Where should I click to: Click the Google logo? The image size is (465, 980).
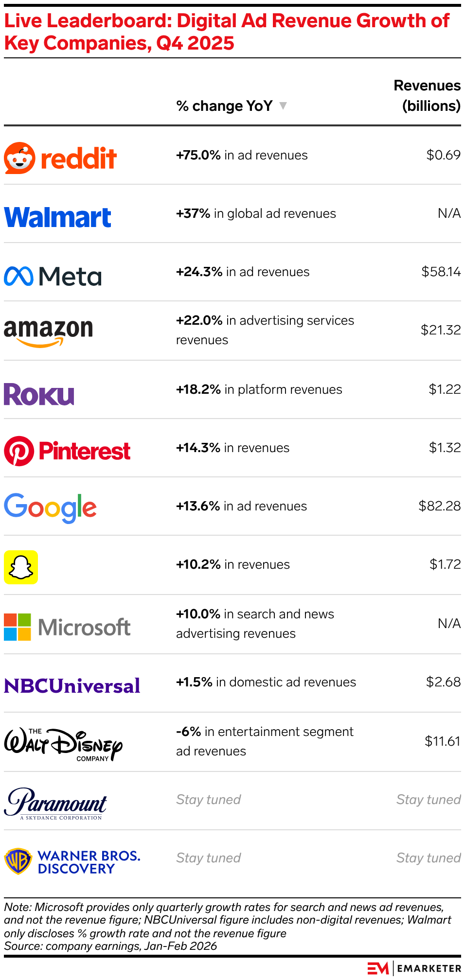point(51,508)
